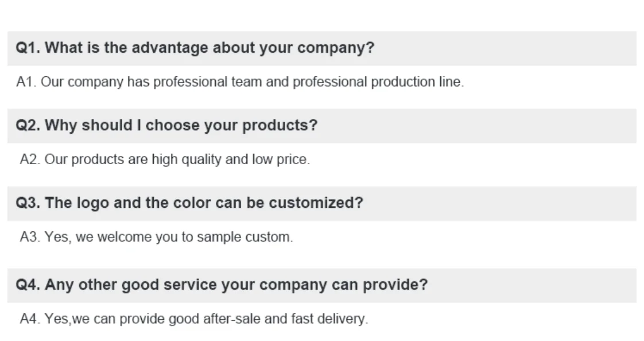Collapse the Q3 logo and color question
Viewport: 644px width, 341px height.
(x=321, y=203)
